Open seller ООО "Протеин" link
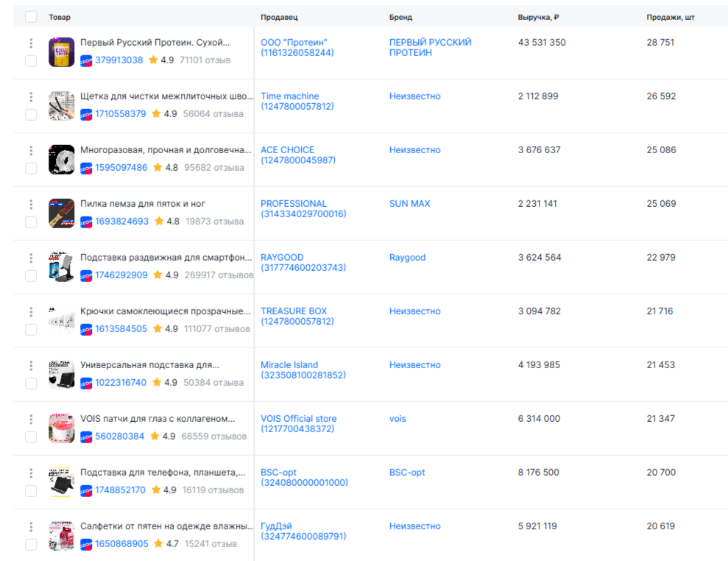 [x=297, y=47]
